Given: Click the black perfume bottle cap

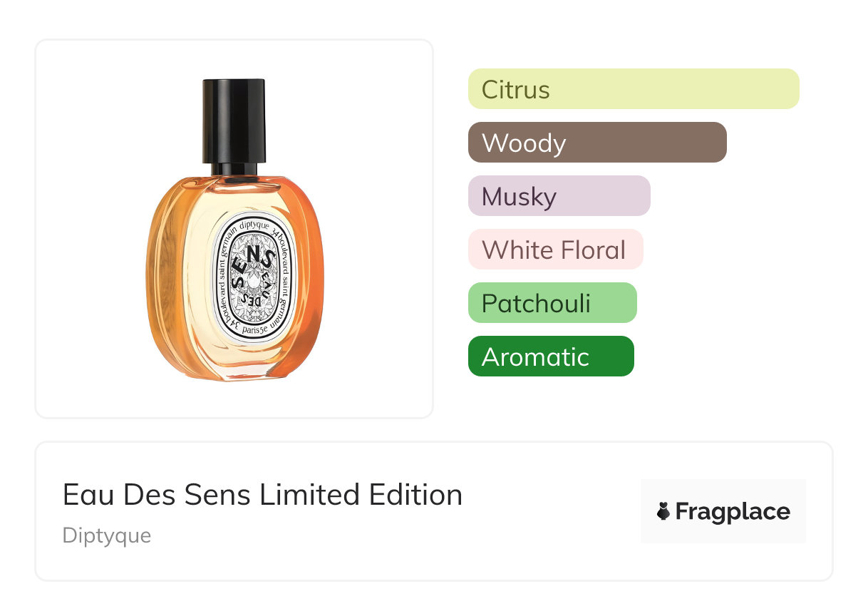Looking at the screenshot, I should pos(234,120).
